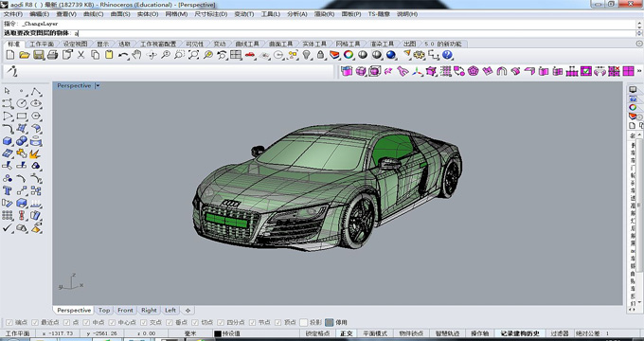Switch to the 曲线工具 toolbar tab
644x341 pixels.
coord(247,44)
